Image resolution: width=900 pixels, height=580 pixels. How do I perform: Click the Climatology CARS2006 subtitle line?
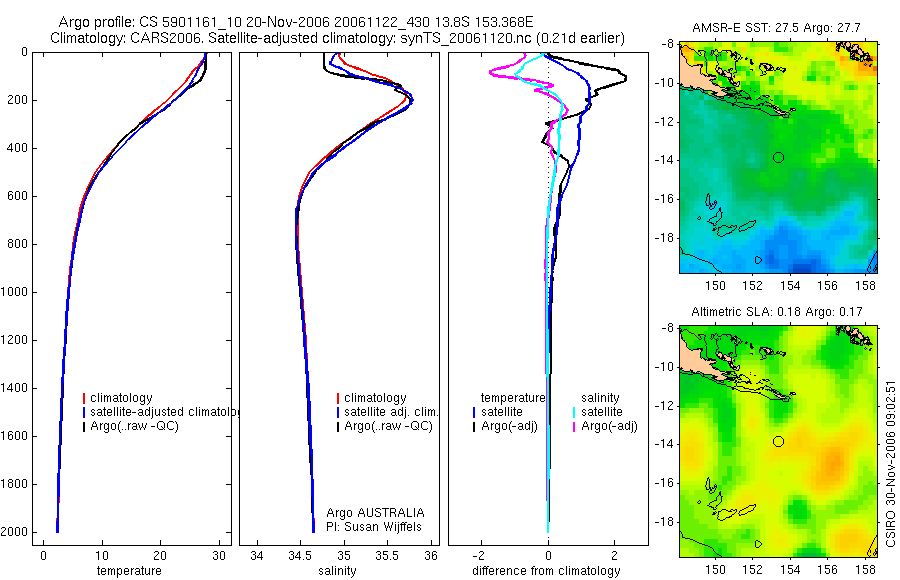coord(338,38)
